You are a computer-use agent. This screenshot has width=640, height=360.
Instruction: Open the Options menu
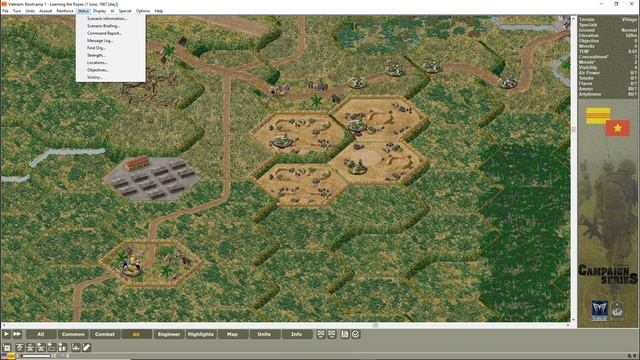[143, 11]
